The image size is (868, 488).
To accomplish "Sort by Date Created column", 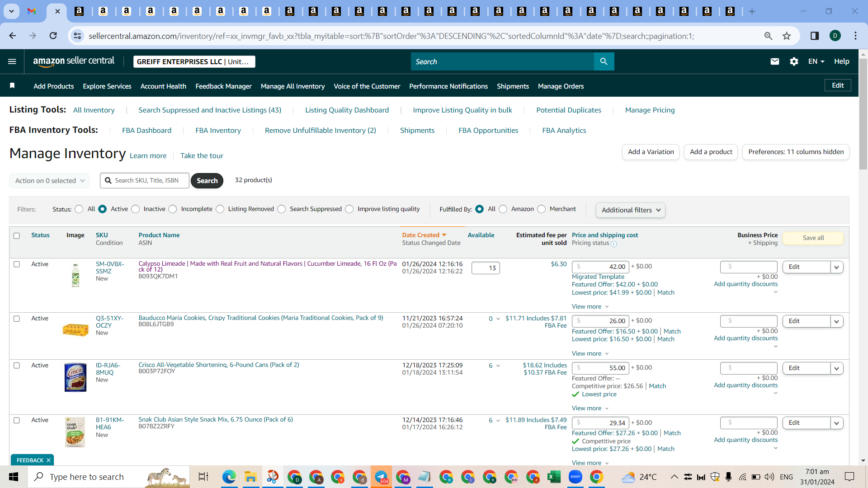I will [x=424, y=235].
